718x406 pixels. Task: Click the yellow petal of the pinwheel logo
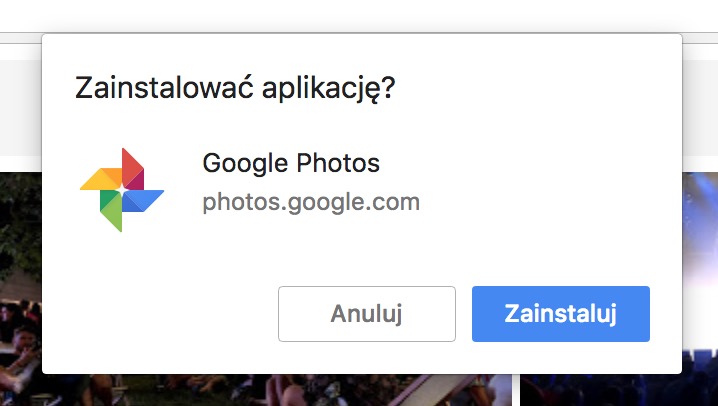click(x=101, y=179)
